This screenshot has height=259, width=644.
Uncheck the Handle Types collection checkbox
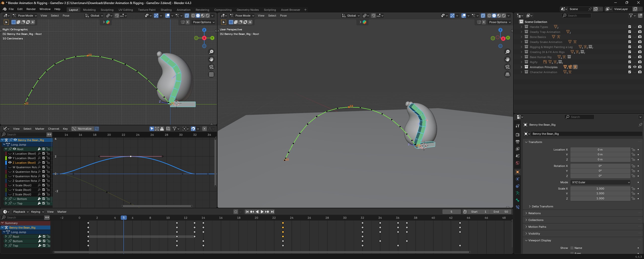pos(630,27)
